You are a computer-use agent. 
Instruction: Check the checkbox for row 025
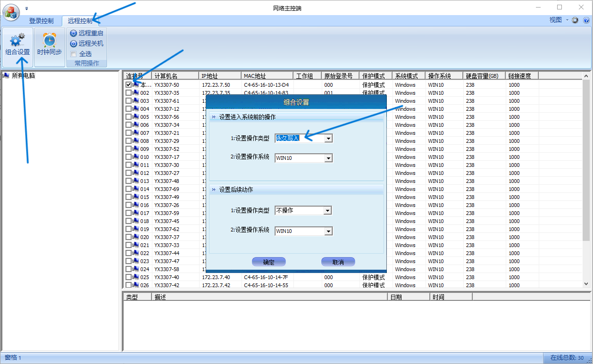[128, 277]
